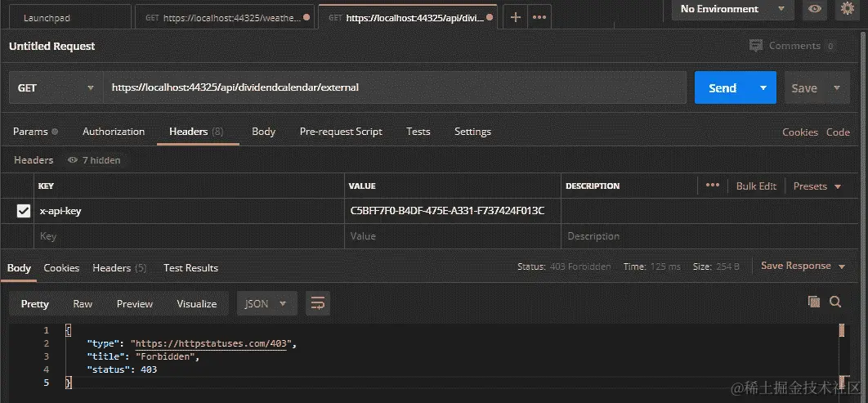Screen dimensions: 868x403
Task: Click the x-api-key key cell
Action: [x=190, y=211]
